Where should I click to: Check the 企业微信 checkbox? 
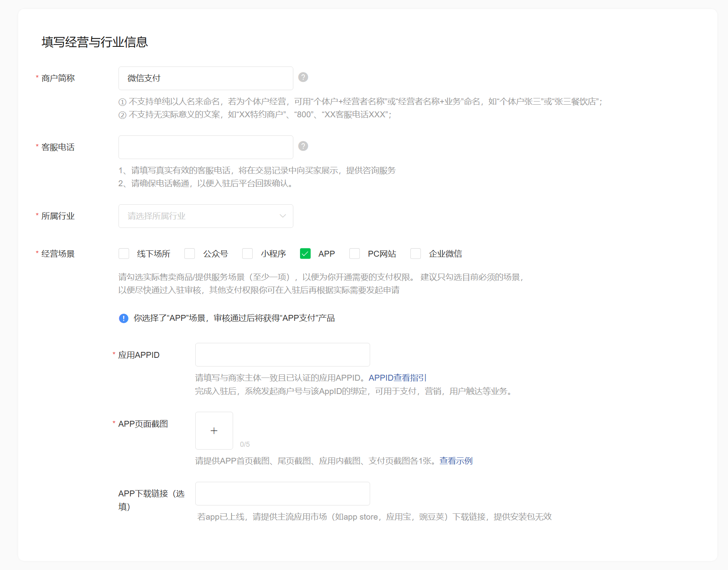tap(416, 254)
